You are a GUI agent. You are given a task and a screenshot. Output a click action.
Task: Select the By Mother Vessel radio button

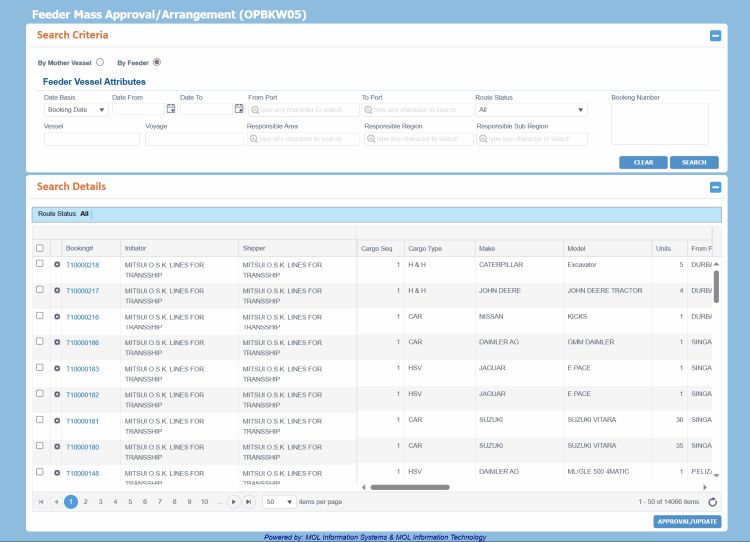99,62
